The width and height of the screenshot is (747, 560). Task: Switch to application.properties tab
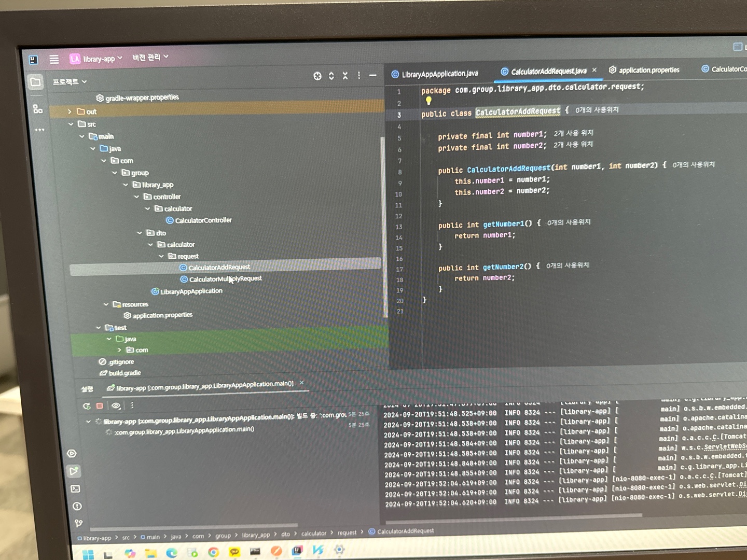click(644, 70)
